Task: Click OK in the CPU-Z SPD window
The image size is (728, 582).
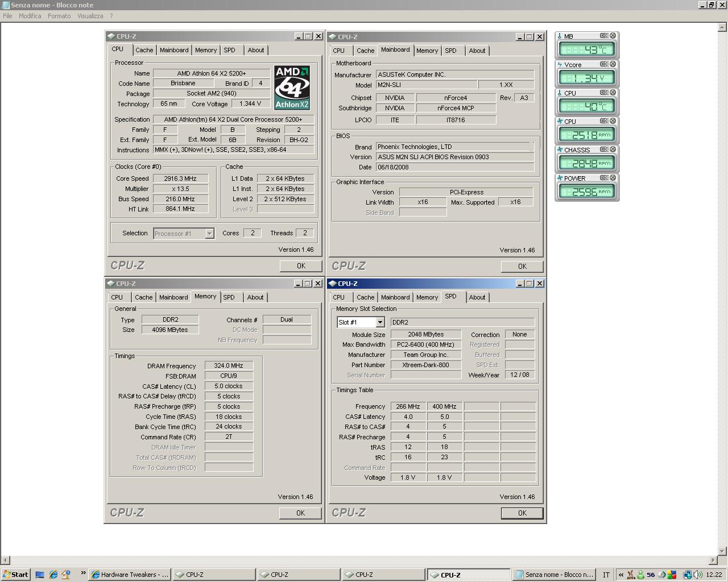Action: 522,513
